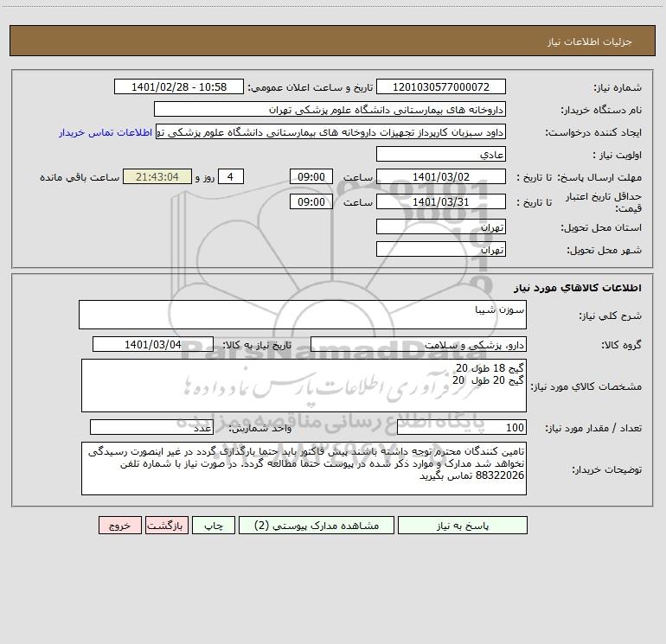Click the goods group field 'دارو، پزشکی و سلامت'
Screen dimensions: 666x644
[x=419, y=344]
